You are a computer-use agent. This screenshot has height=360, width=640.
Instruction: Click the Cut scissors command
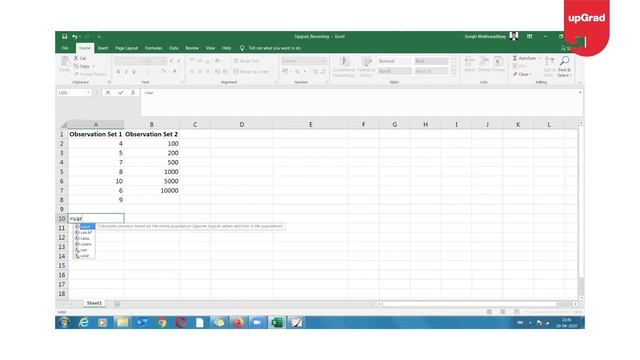(80, 58)
